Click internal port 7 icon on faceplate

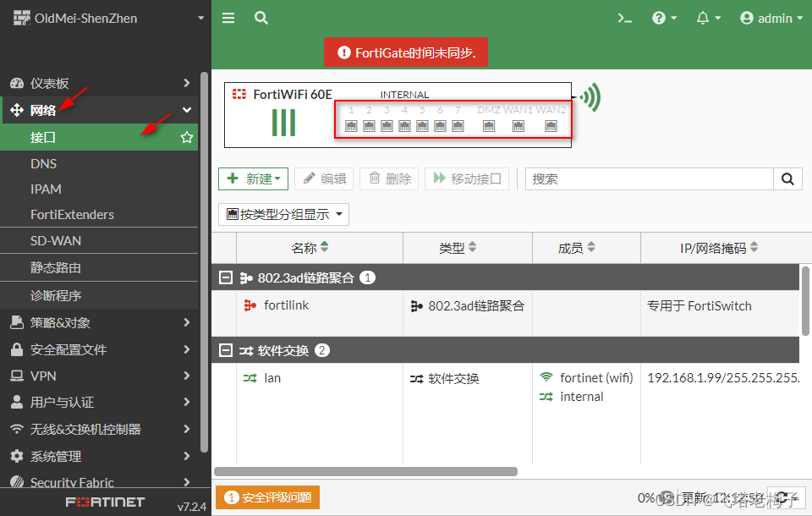click(x=458, y=126)
